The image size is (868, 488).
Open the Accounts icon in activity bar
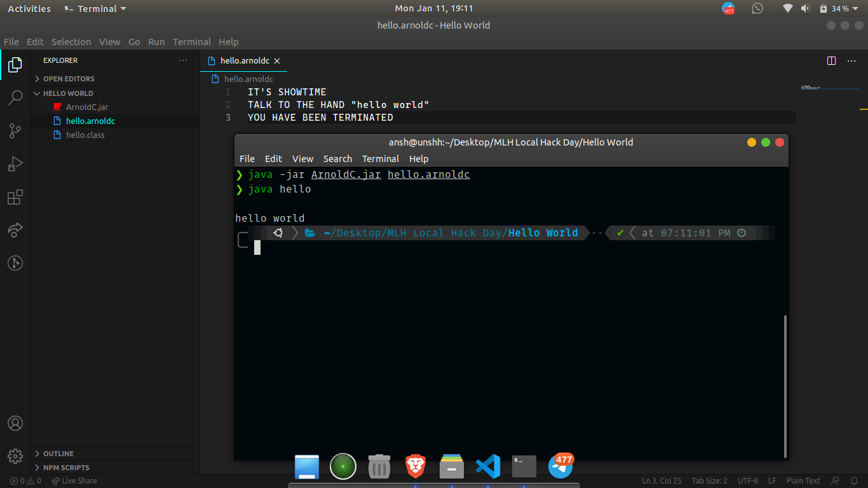tap(15, 423)
